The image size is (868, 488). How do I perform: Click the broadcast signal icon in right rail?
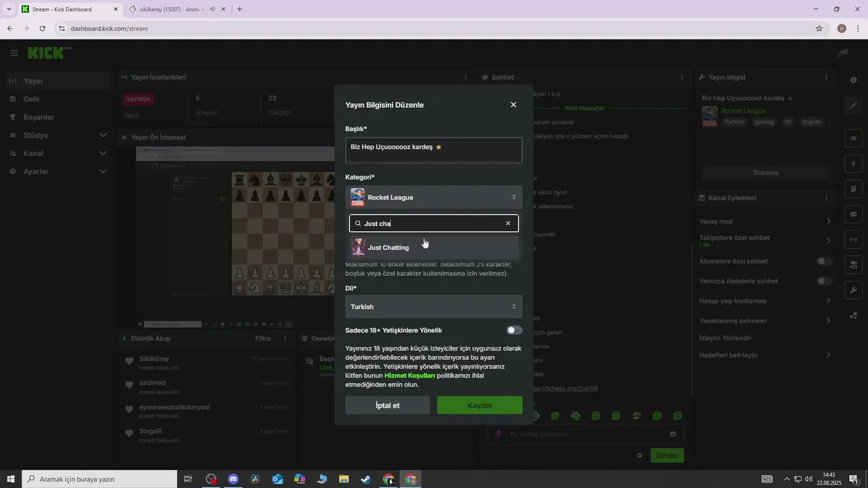[854, 239]
